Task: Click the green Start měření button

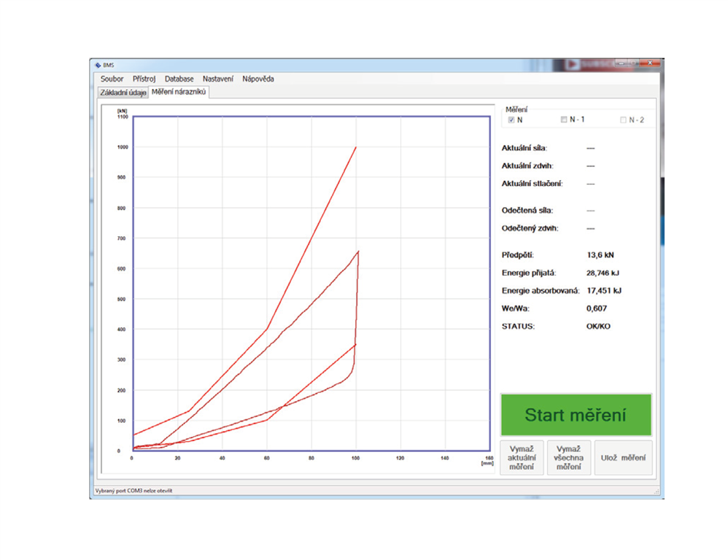Action: (576, 415)
